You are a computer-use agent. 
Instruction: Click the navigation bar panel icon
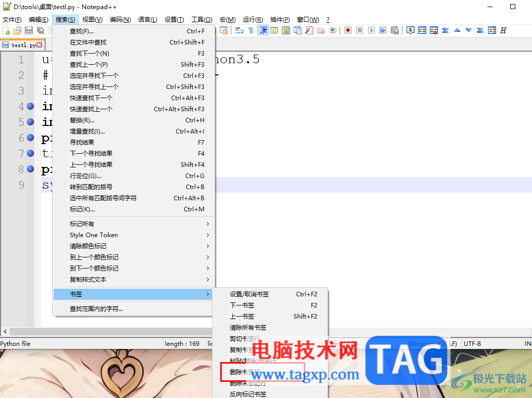pos(492,30)
